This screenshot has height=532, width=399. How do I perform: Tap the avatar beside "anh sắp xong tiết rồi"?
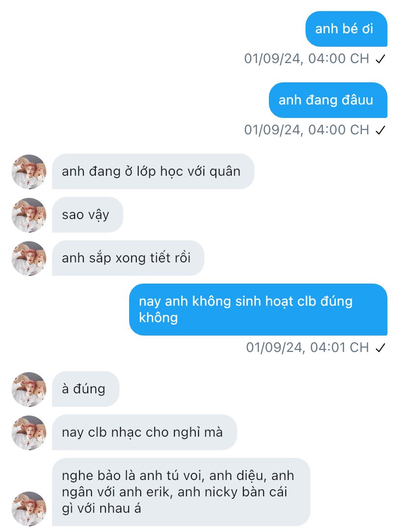point(28,259)
